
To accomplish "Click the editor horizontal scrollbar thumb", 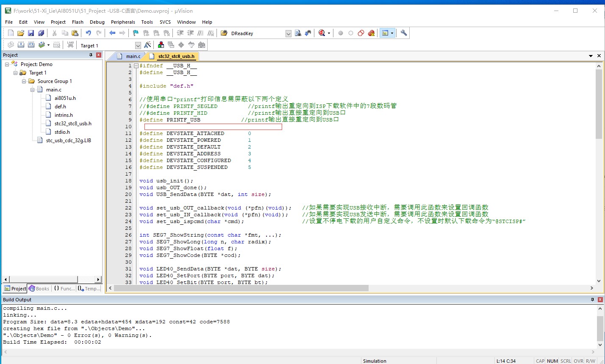I will point(241,288).
